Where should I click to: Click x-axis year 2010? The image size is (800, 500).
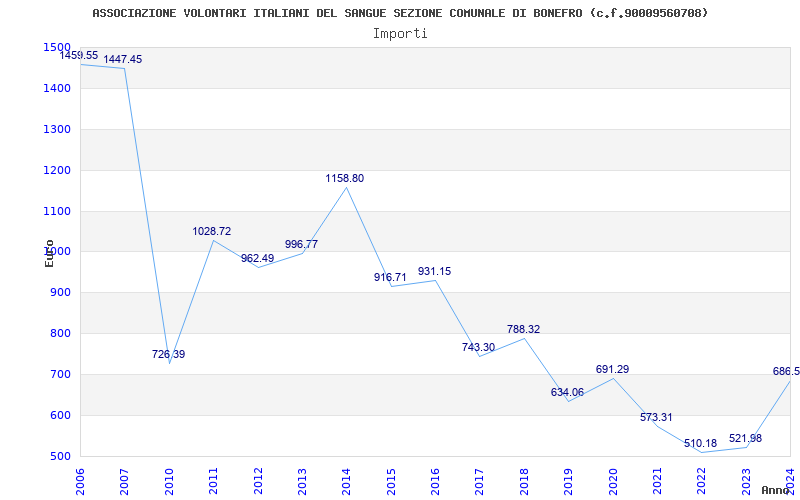coord(169,482)
